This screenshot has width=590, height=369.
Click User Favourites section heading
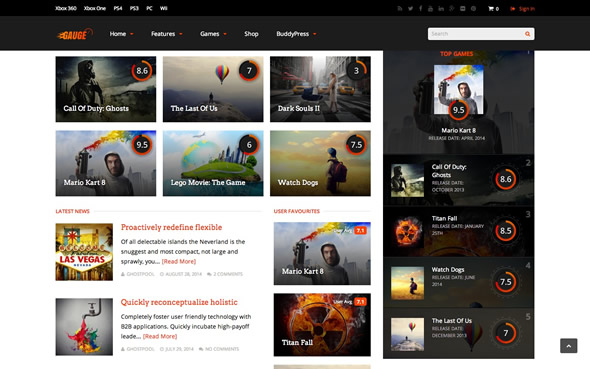pos(297,211)
